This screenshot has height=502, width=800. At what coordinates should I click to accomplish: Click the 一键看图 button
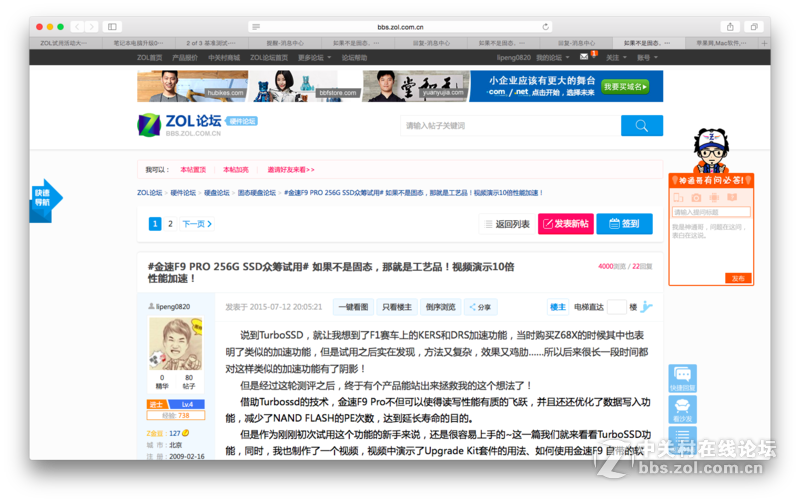tap(354, 307)
